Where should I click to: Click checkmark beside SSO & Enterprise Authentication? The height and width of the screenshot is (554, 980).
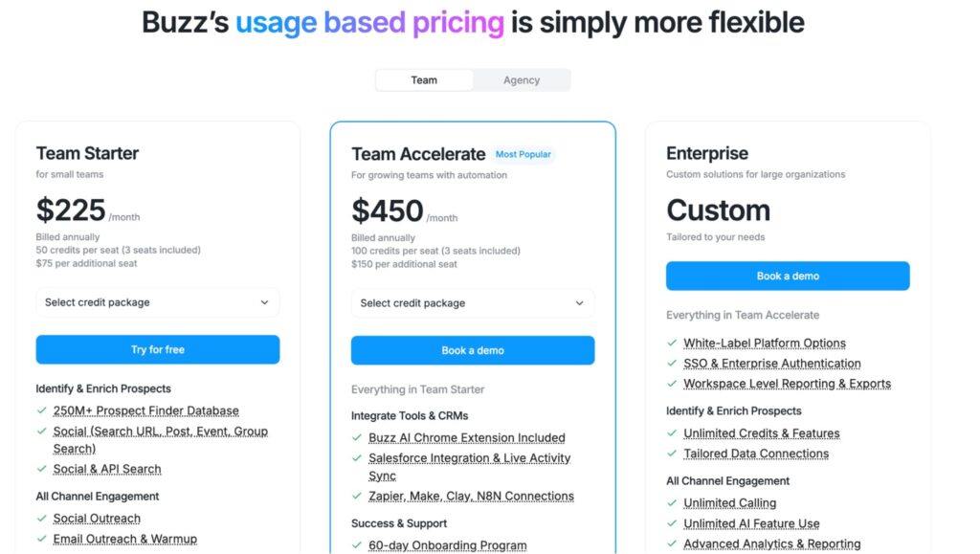pos(672,364)
